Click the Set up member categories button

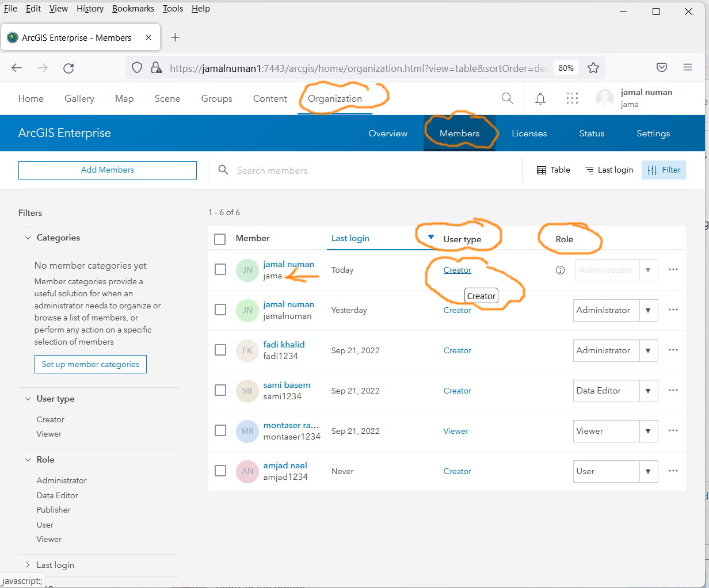pyautogui.click(x=90, y=364)
